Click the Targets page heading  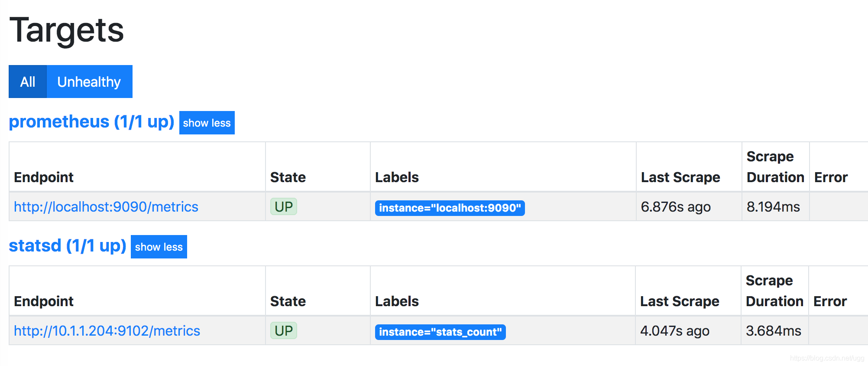[67, 30]
